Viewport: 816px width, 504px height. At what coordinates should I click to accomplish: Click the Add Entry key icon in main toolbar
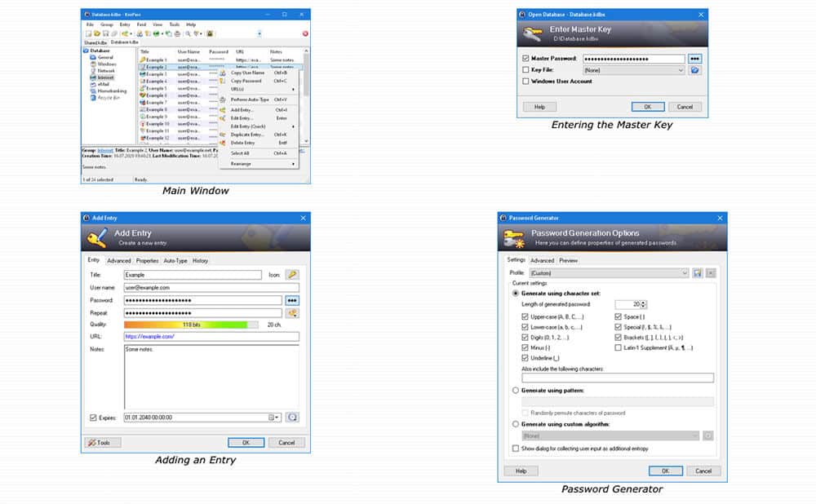[125, 33]
